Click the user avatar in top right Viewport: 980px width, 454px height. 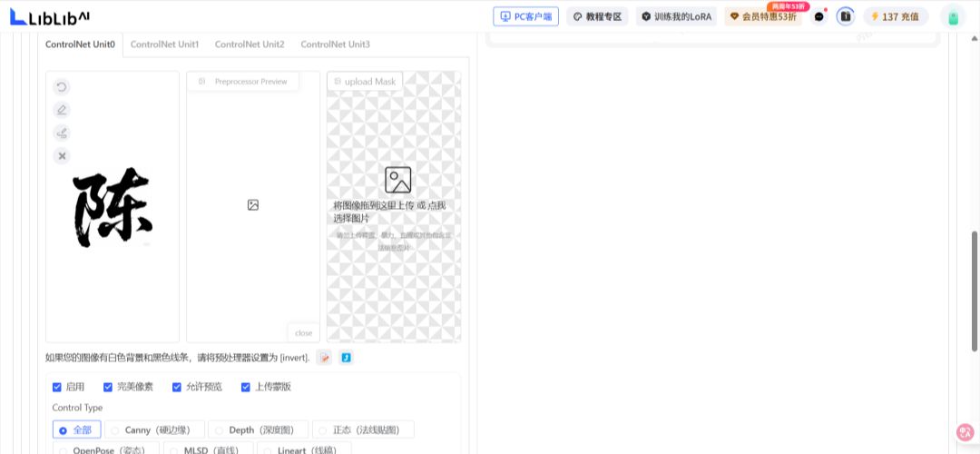(952, 16)
